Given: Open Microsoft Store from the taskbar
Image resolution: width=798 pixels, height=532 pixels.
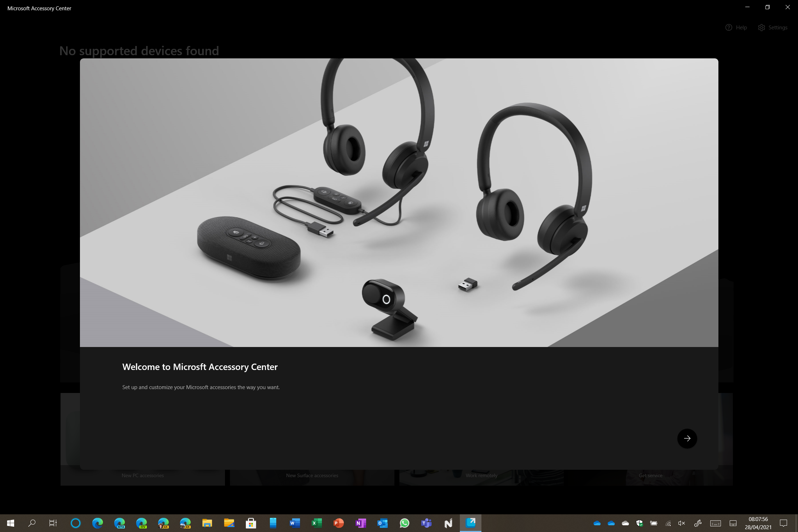Looking at the screenshot, I should 251,523.
